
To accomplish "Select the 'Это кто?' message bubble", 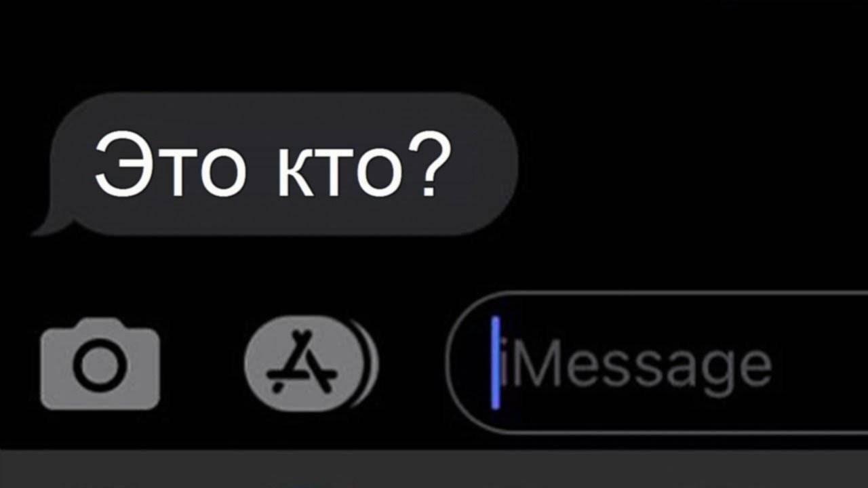I will tap(277, 165).
